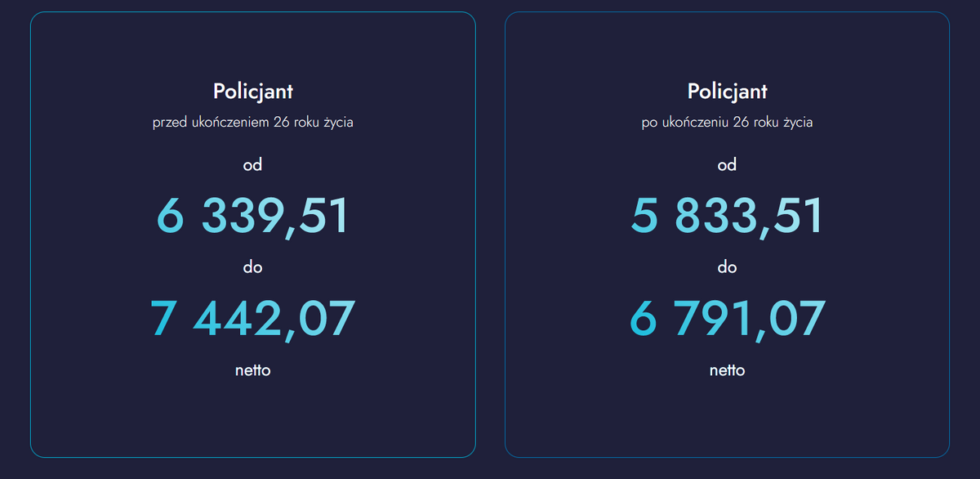The width and height of the screenshot is (980, 479).
Task: Click empty space below netto in after-26 card
Action: 727,417
